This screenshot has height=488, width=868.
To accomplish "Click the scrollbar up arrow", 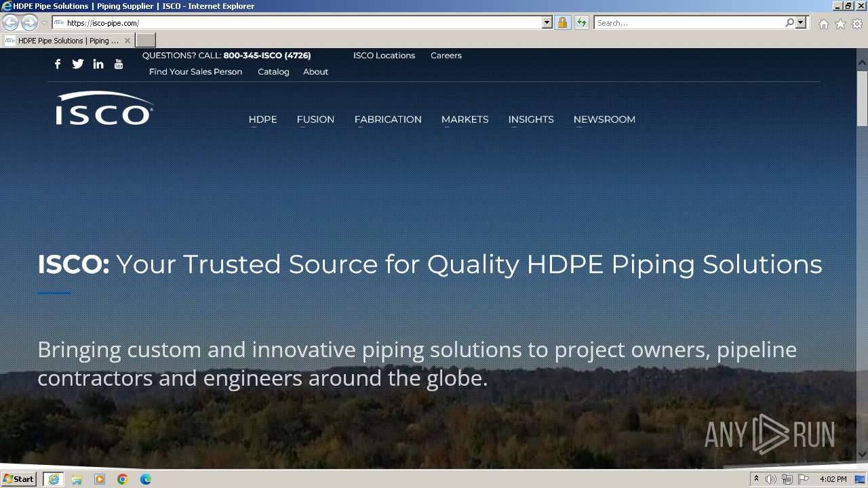I will tap(862, 63).
